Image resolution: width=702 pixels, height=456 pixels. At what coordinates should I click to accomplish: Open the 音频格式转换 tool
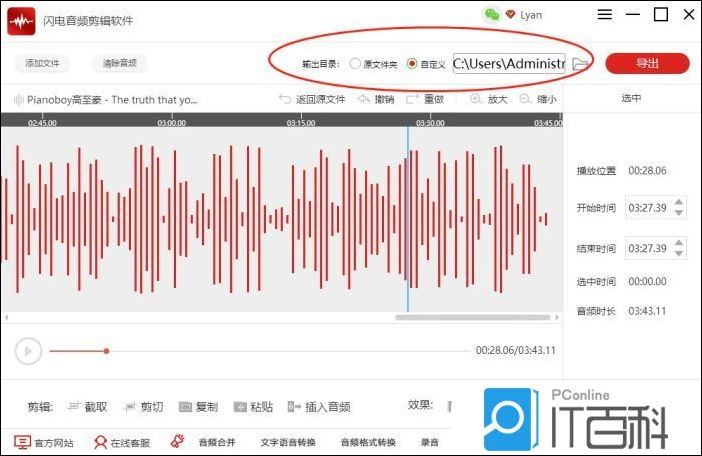point(368,443)
